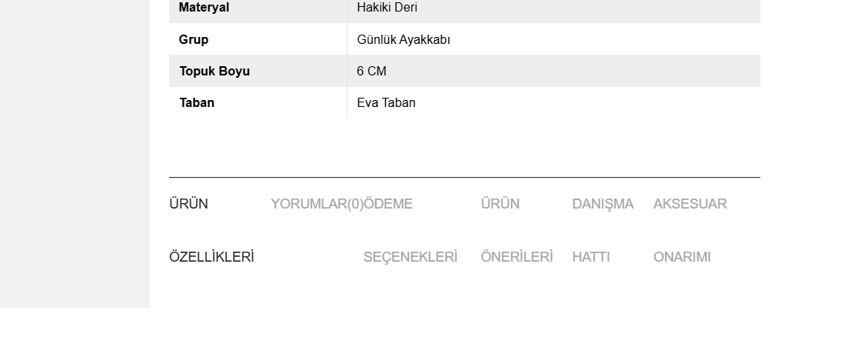Select the word ÖZELLİKLERİ in the active tab
The width and height of the screenshot is (868, 354).
click(211, 257)
